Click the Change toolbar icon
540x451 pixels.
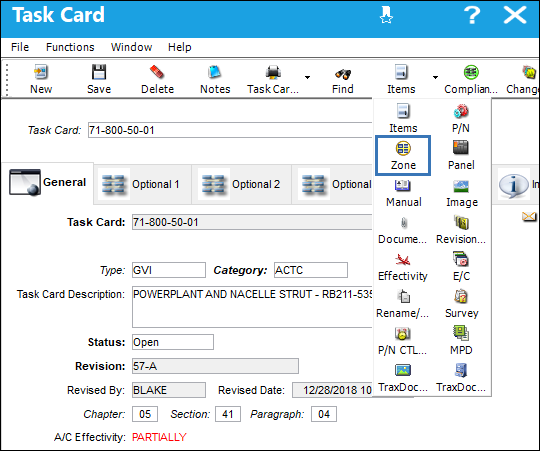[x=530, y=72]
